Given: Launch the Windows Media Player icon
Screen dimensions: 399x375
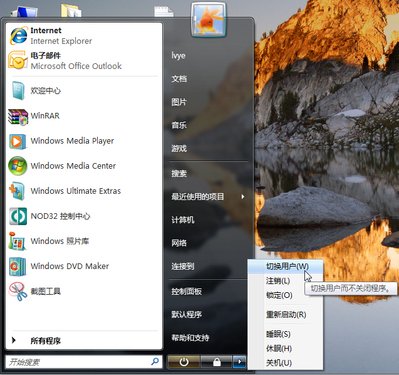Looking at the screenshot, I should pyautogui.click(x=17, y=141).
